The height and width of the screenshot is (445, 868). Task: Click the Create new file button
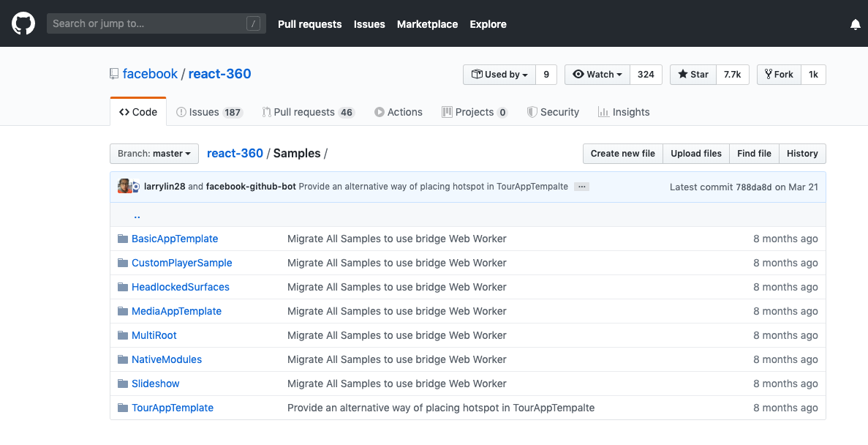(622, 154)
